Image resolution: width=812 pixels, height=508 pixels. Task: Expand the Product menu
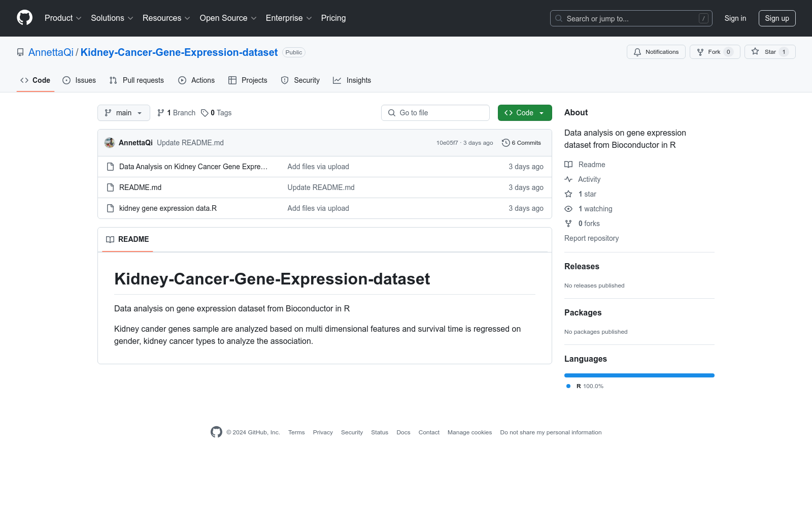(63, 18)
